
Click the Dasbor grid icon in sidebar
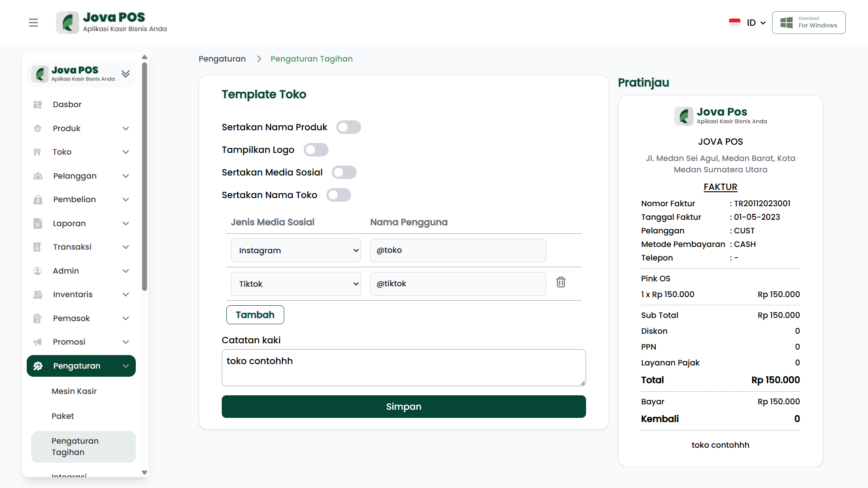pyautogui.click(x=38, y=105)
